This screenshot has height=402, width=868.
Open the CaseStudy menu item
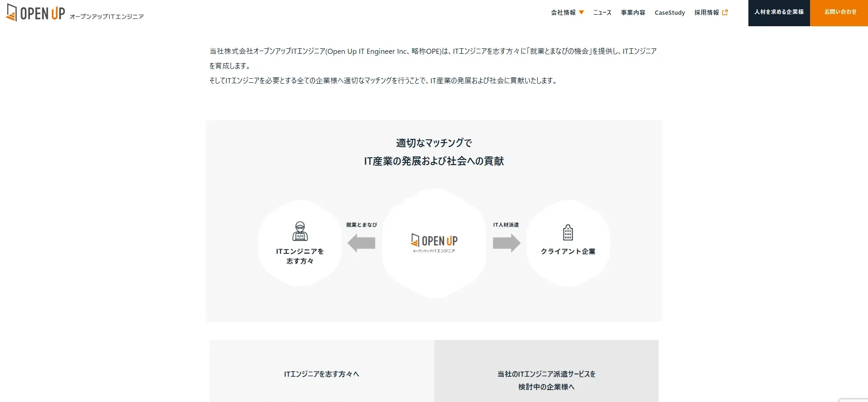[x=670, y=12]
